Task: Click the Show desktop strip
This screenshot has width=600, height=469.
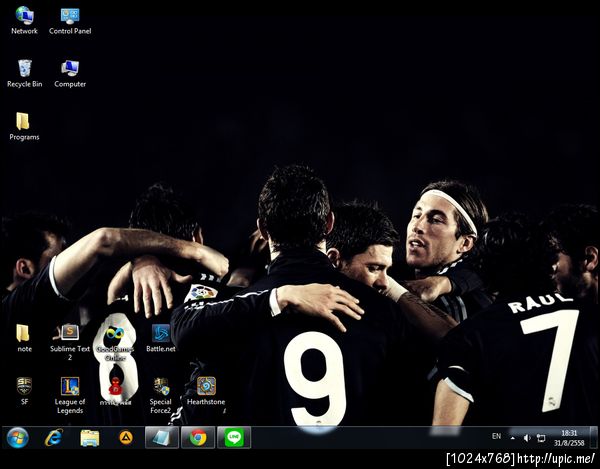Action: [x=593, y=438]
